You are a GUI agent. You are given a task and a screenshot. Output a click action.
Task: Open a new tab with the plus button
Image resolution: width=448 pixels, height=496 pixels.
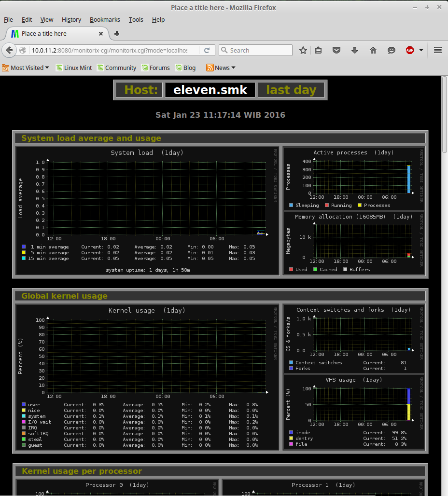pyautogui.click(x=117, y=33)
